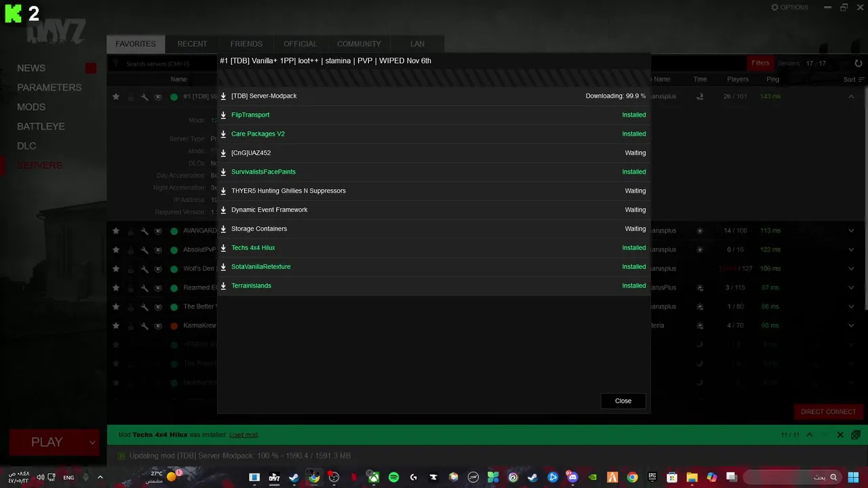Expand server row with 122 ms ping
Viewport: 868px width, 488px height.
851,250
